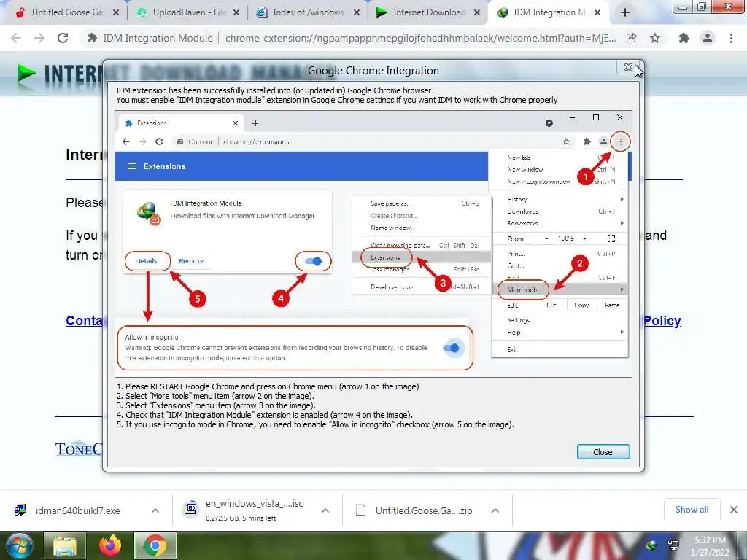Reload the current page
Viewport: 747px width, 560px height.
coord(63,38)
